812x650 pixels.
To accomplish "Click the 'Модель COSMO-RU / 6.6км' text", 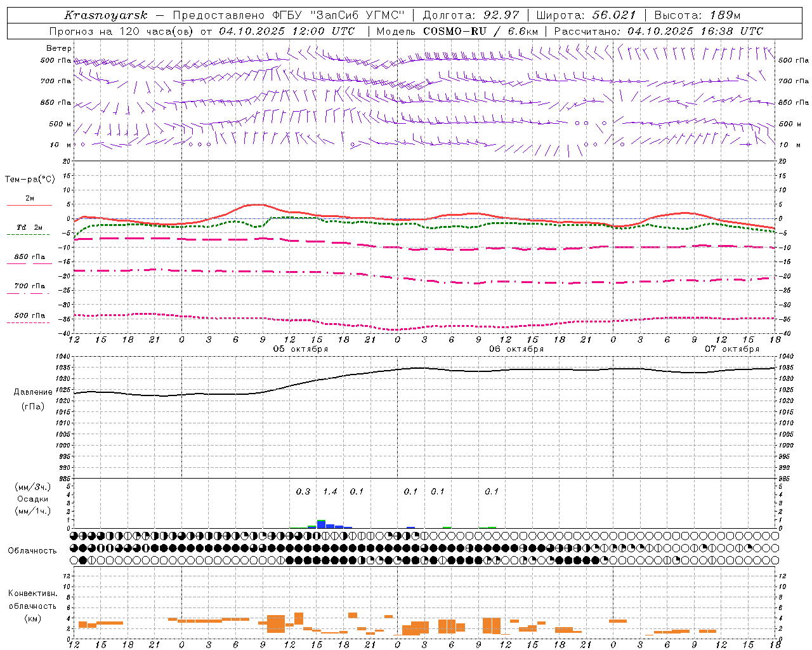I will click(457, 31).
